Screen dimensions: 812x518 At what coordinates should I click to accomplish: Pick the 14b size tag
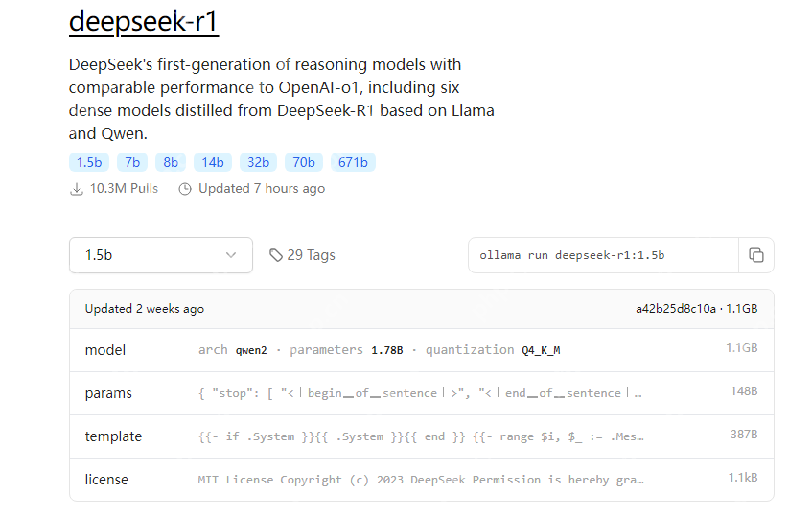pos(213,163)
